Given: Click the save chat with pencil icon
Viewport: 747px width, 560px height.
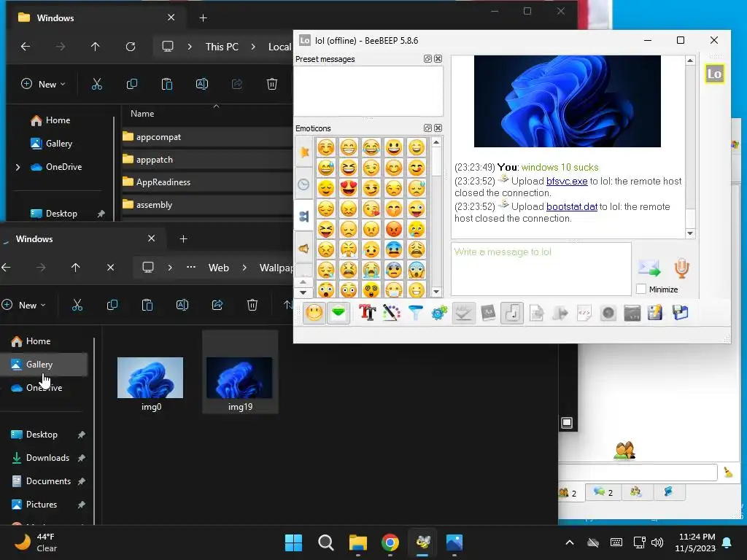Looking at the screenshot, I should tap(656, 313).
